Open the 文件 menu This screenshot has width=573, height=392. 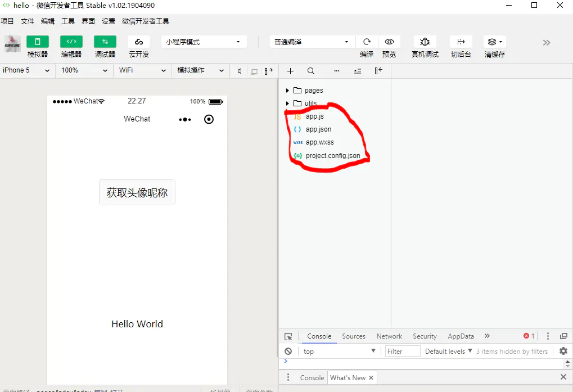point(28,21)
